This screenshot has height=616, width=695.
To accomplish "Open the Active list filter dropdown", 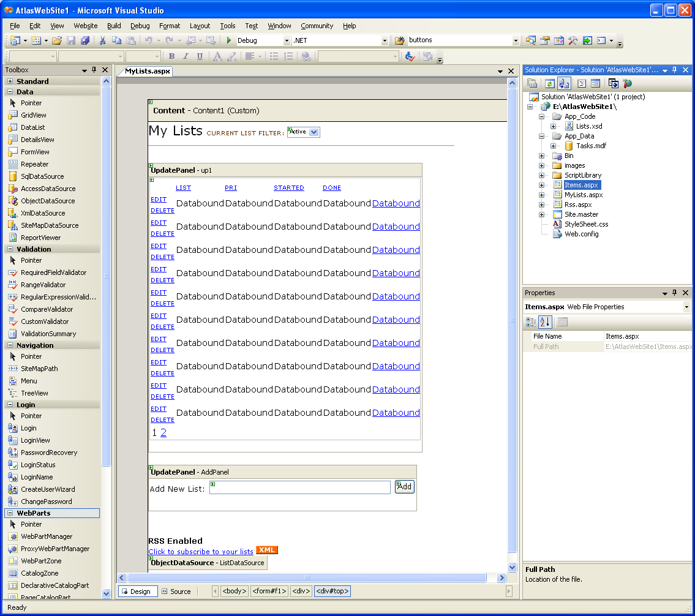I will pyautogui.click(x=314, y=132).
